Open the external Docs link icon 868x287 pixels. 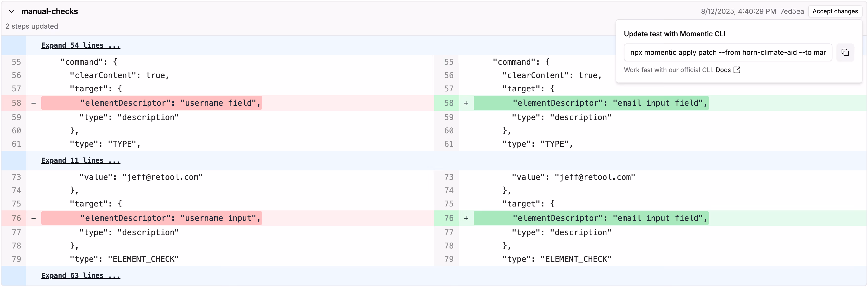[737, 70]
